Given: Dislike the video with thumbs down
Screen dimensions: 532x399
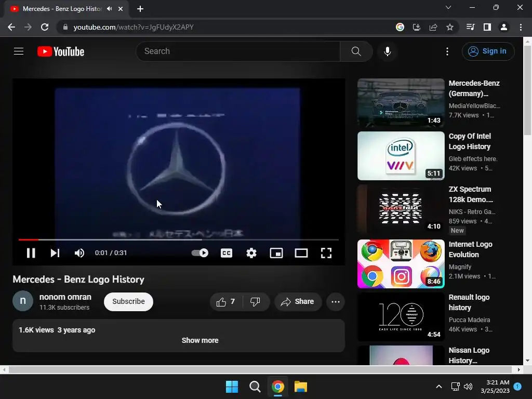Looking at the screenshot, I should tap(256, 302).
